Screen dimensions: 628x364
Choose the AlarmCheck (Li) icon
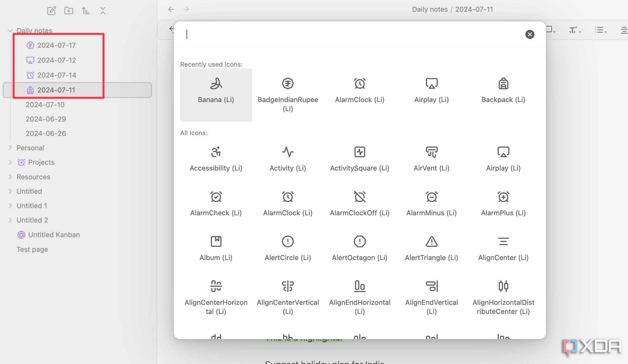(x=216, y=204)
